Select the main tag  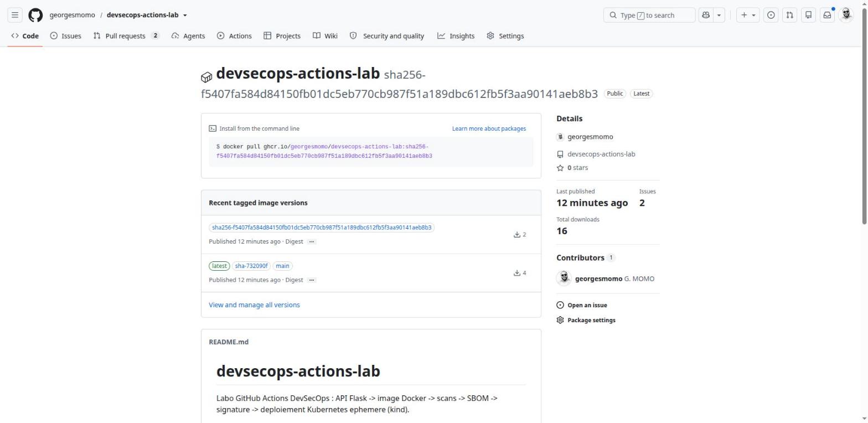coord(282,266)
